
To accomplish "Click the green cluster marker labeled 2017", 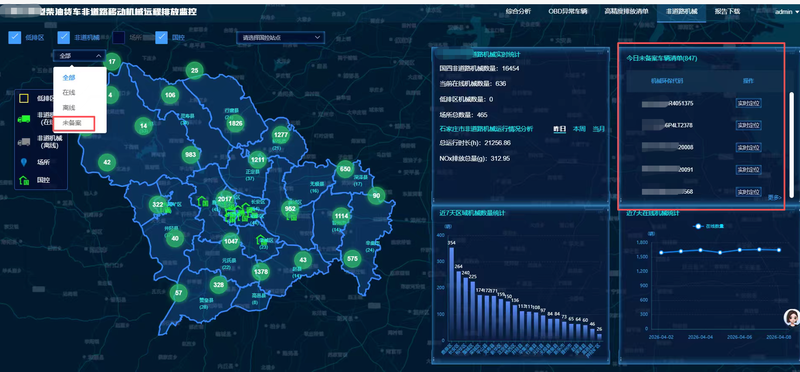I will coord(224,199).
